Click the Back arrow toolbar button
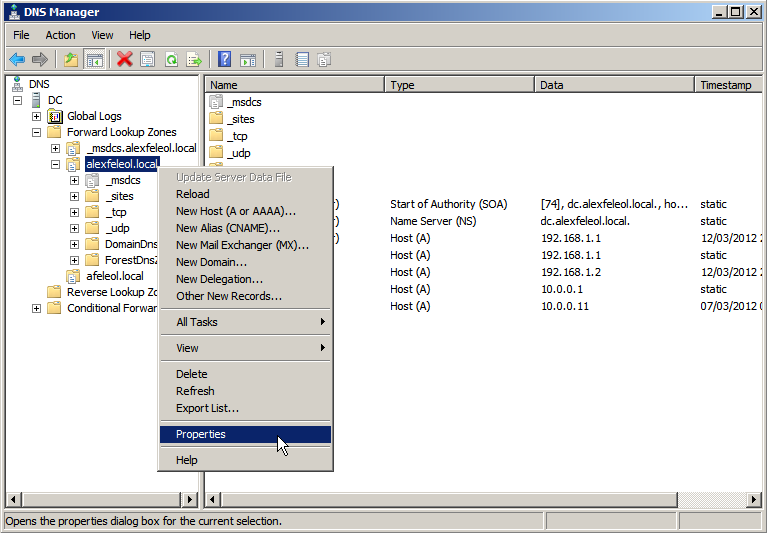Image resolution: width=767 pixels, height=533 pixels. pyautogui.click(x=17, y=60)
